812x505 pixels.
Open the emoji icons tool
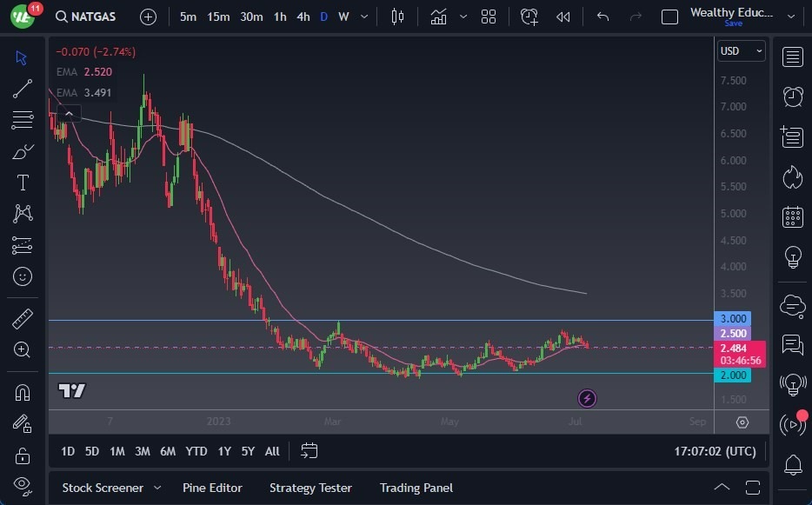23,276
